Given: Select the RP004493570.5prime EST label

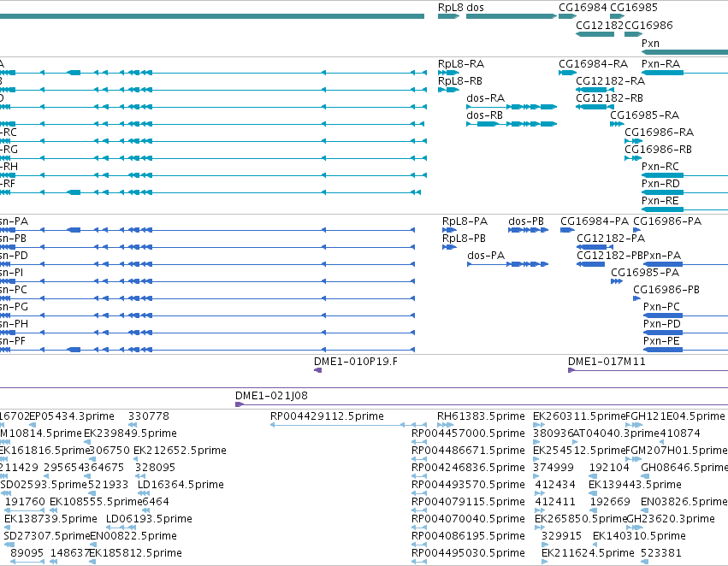Looking at the screenshot, I should 469,485.
